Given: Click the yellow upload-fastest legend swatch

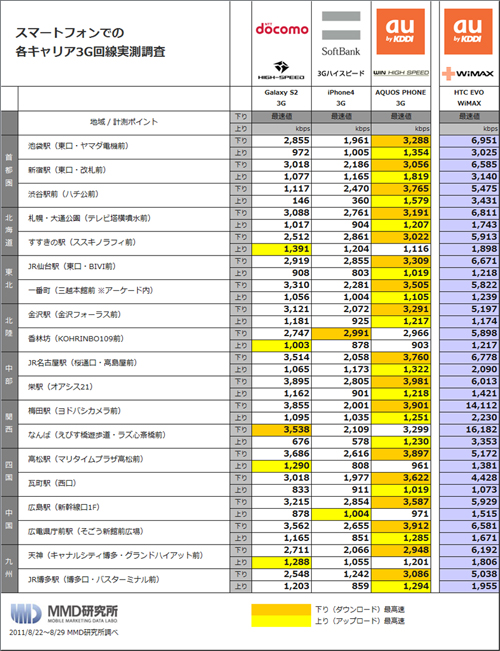Looking at the screenshot, I should point(281,621).
